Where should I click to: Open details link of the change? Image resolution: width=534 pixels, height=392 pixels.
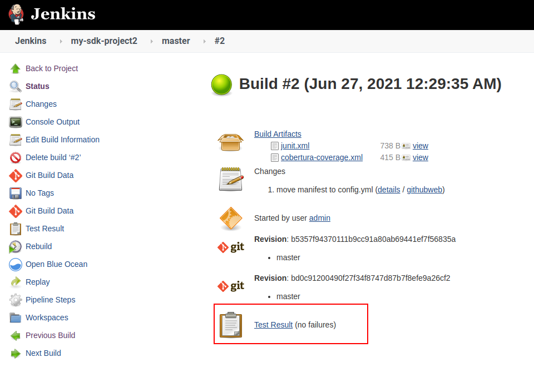[x=389, y=190]
